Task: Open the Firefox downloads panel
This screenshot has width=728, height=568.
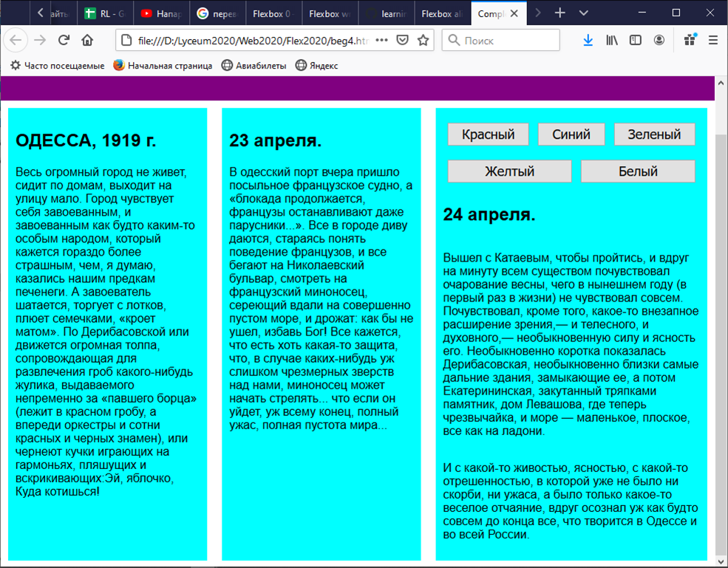Action: tap(588, 40)
